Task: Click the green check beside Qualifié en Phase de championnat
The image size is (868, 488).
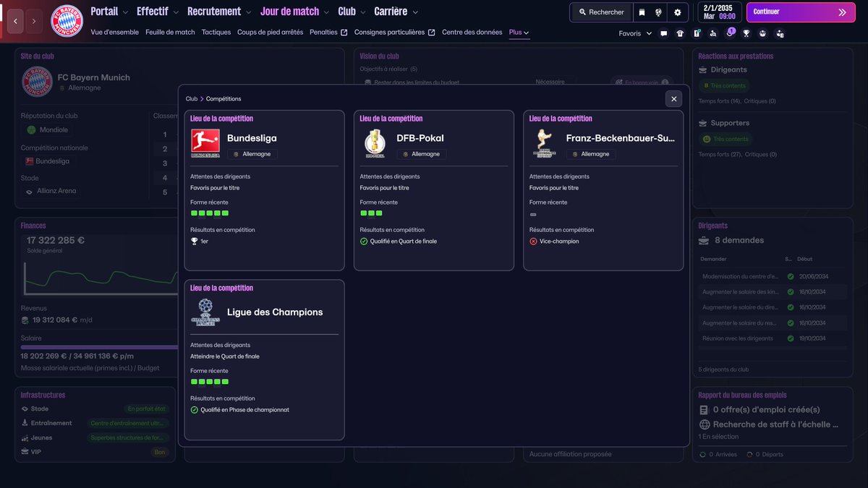Action: (x=195, y=410)
